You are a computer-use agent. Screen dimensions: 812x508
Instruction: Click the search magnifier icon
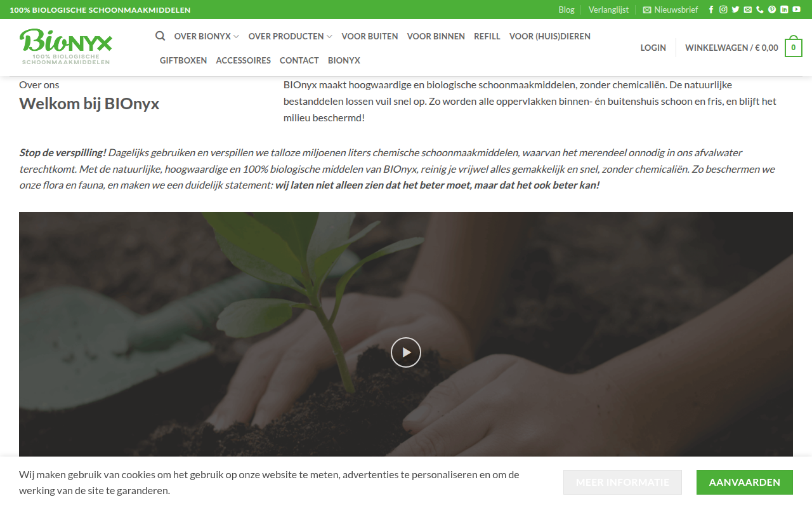(x=160, y=36)
